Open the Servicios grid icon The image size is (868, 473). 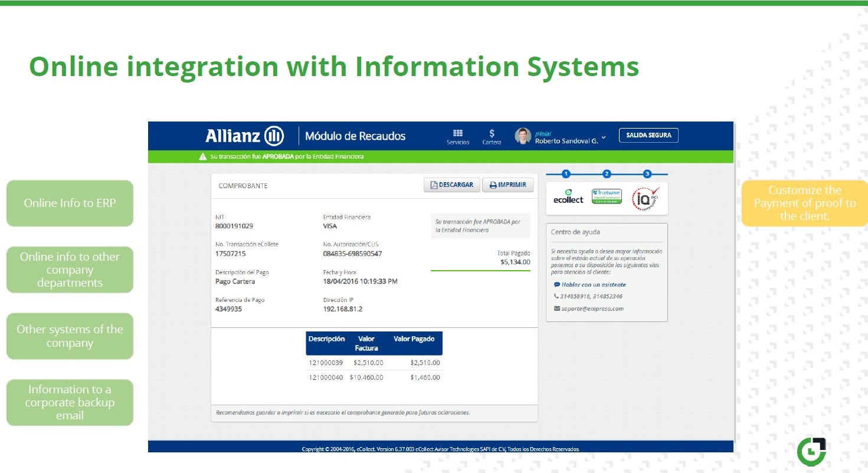point(458,134)
